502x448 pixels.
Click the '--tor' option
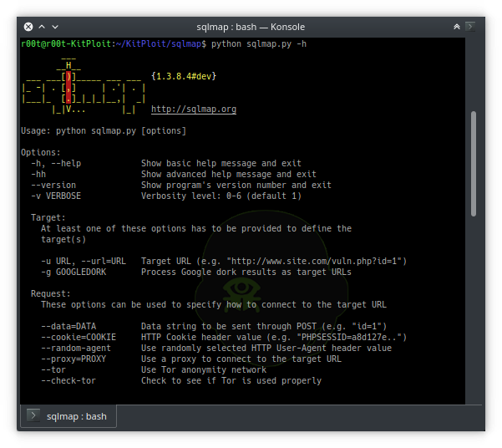(x=53, y=369)
